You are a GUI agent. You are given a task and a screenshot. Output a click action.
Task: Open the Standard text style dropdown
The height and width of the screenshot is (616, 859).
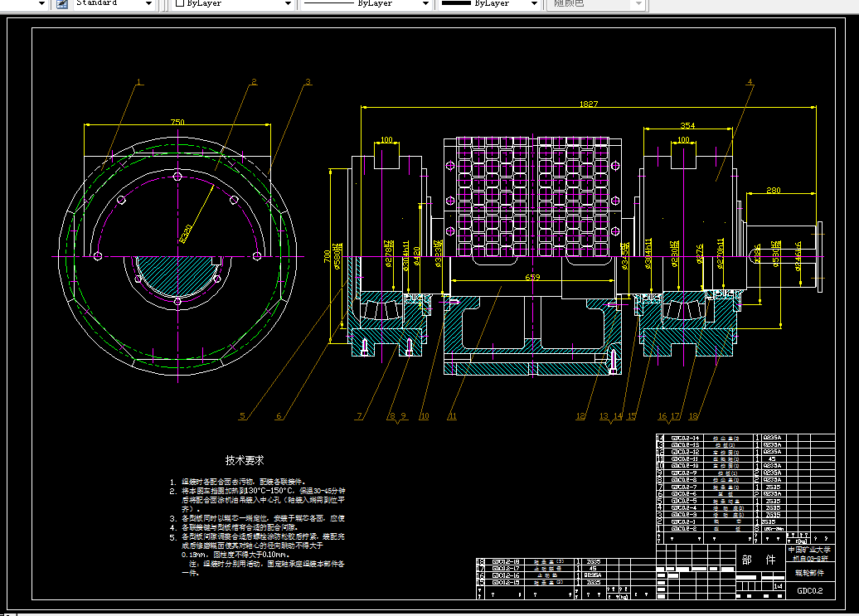coord(148,4)
